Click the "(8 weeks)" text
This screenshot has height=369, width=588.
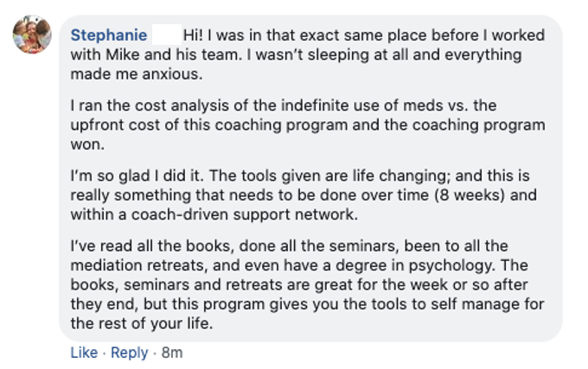click(470, 195)
